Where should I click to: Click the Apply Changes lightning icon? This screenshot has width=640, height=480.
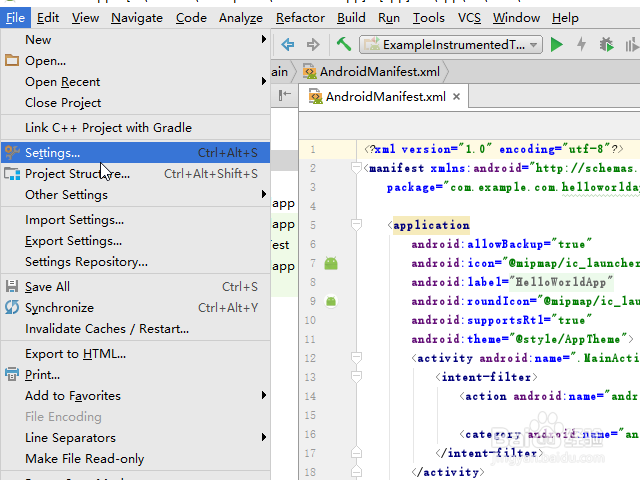click(x=581, y=44)
